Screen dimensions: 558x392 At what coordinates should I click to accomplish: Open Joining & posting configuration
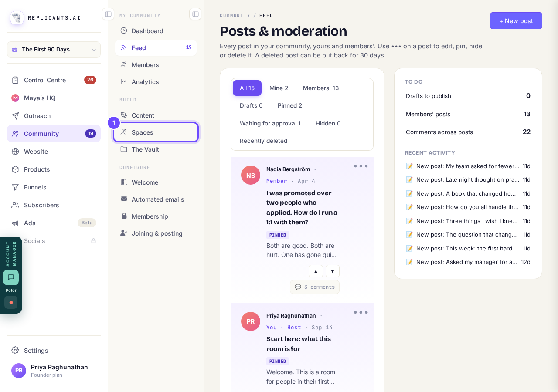pos(156,233)
